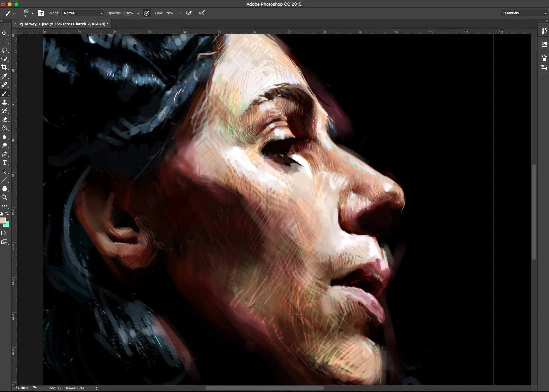Swap foreground and background colors
This screenshot has width=549, height=392.
tap(7, 213)
